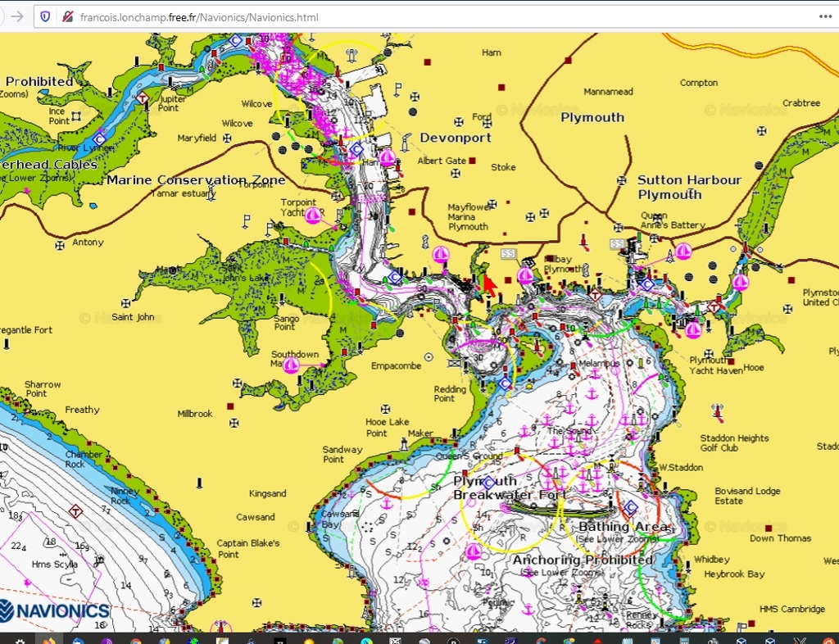839x644 pixels.
Task: Click the marina icon below Mayflower Marina
Action: tap(440, 254)
